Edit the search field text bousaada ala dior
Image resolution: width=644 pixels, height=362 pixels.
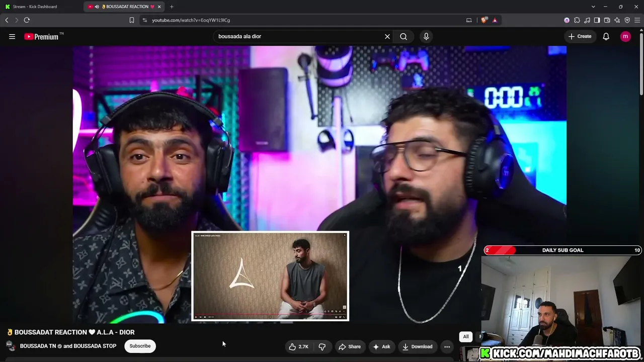(298, 36)
